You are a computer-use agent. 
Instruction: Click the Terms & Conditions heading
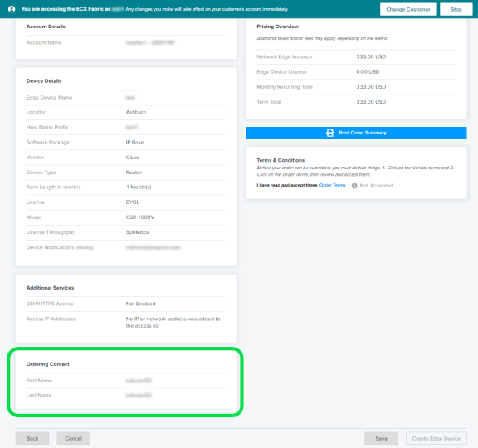280,160
